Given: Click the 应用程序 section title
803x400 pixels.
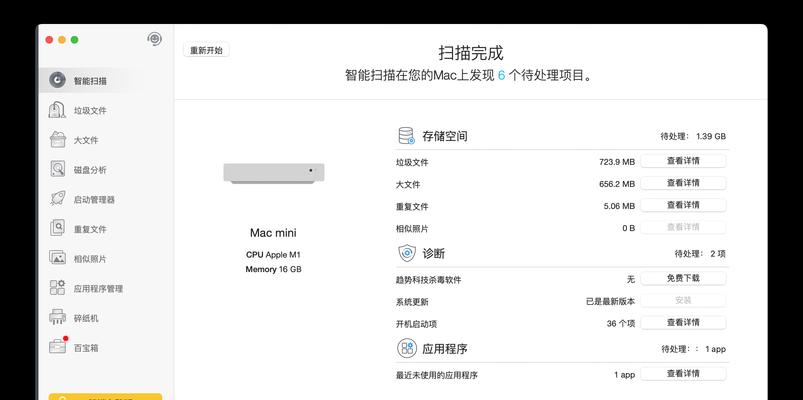Looking at the screenshot, I should (445, 349).
